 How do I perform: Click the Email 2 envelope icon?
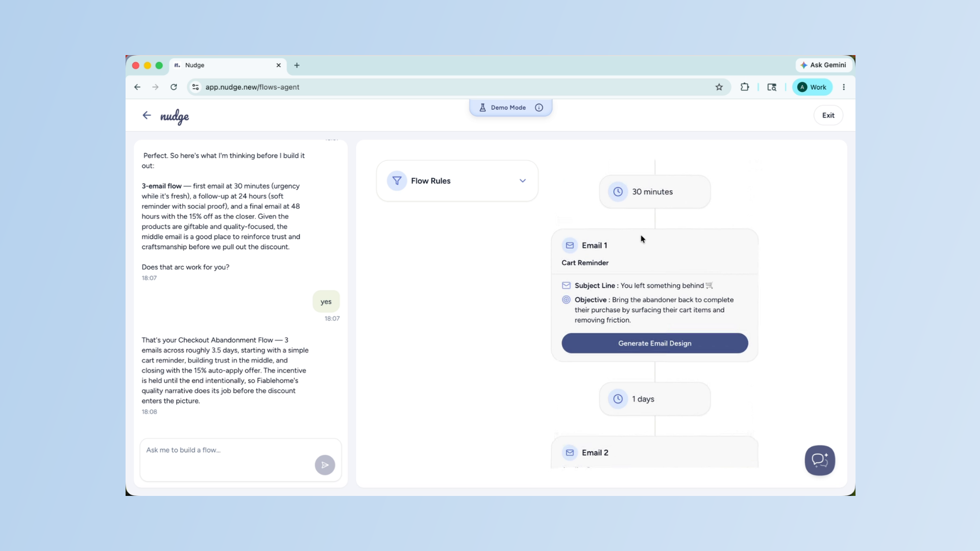tap(570, 453)
